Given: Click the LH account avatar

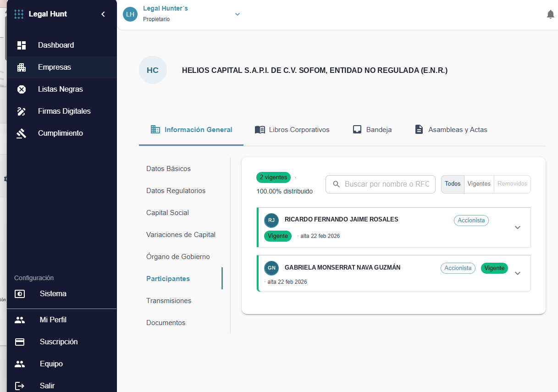Looking at the screenshot, I should click(x=130, y=14).
